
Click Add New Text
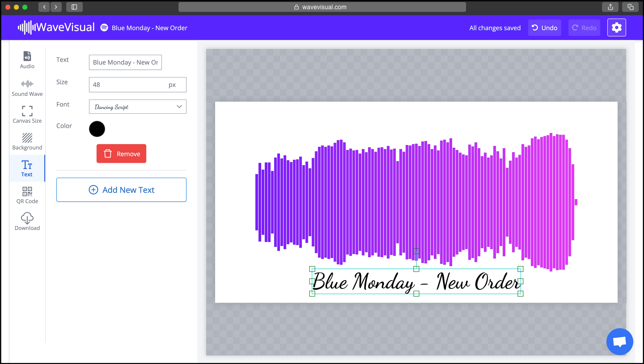point(121,189)
